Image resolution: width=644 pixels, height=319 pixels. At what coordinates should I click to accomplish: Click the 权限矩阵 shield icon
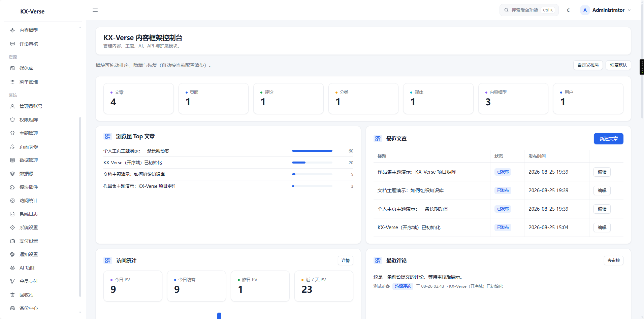(12, 120)
